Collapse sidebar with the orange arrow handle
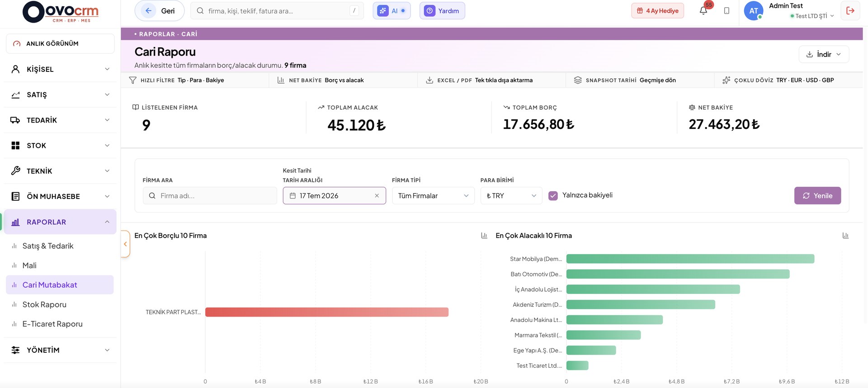868x388 pixels. [125, 244]
